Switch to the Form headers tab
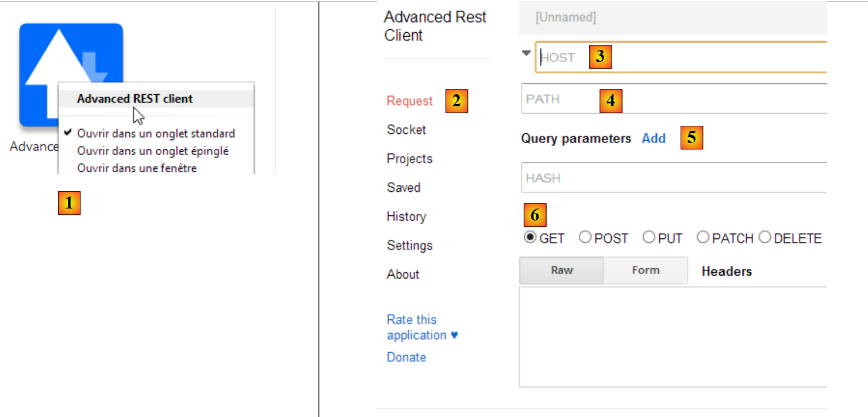Viewport: 868px width, 417px height. pos(646,271)
